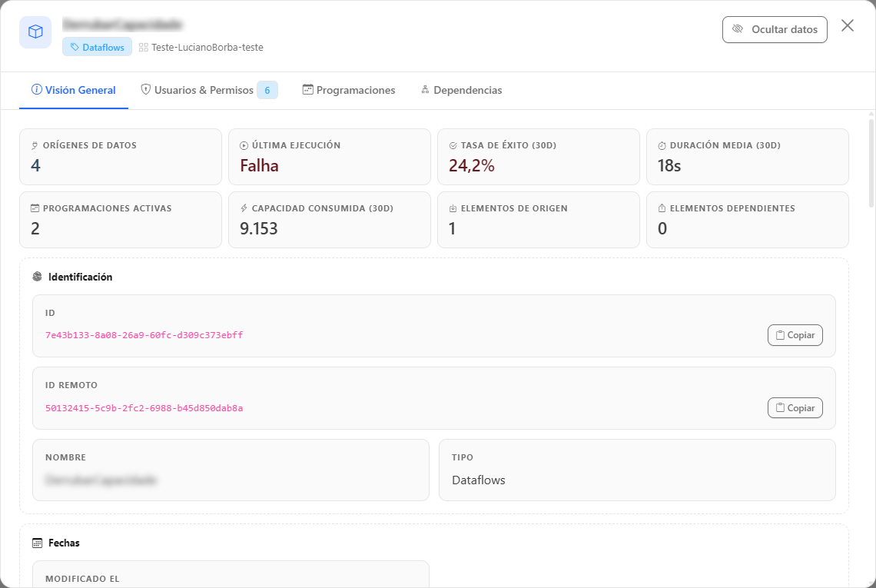Copy the ID Remoto value
This screenshot has width=876, height=588.
tap(795, 408)
